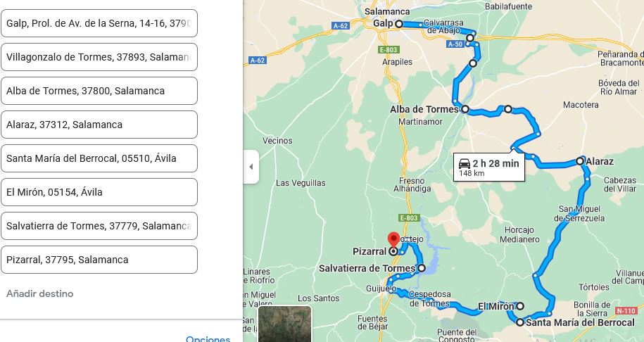This screenshot has height=342, width=644.
Task: Select the Alba de Tormes waypoint circle
Action: click(465, 109)
